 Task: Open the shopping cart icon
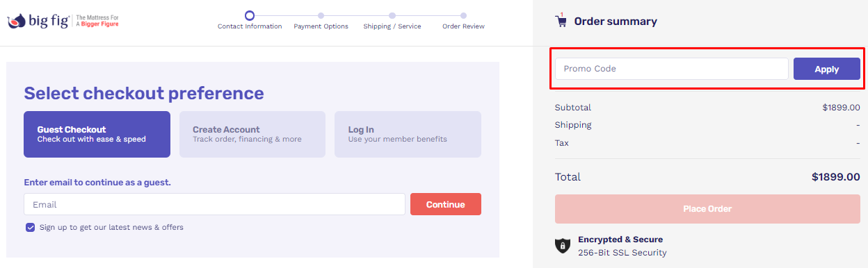(x=561, y=20)
